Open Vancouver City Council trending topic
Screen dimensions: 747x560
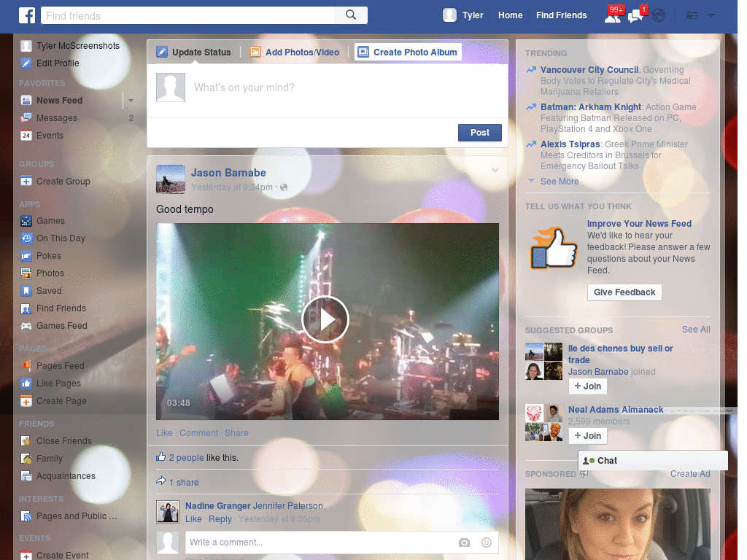coord(589,70)
